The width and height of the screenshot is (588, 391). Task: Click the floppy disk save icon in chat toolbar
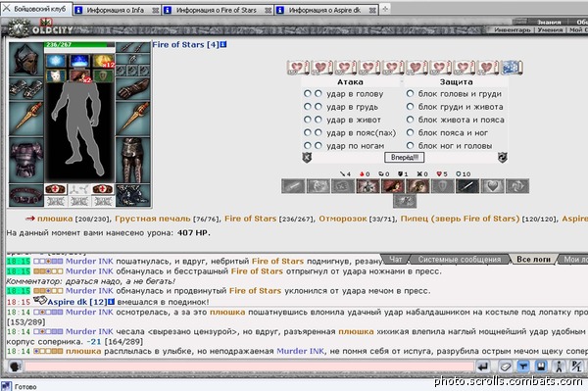pyautogui.click(x=540, y=367)
